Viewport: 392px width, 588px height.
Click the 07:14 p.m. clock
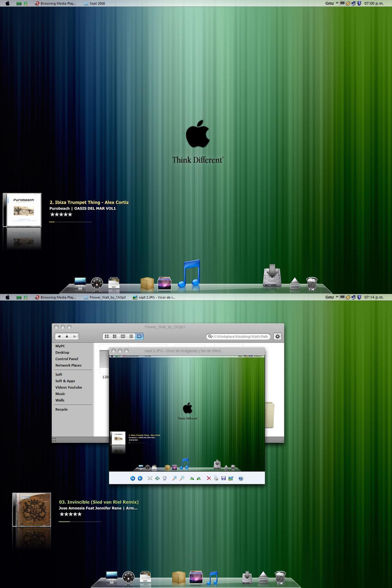click(x=374, y=297)
